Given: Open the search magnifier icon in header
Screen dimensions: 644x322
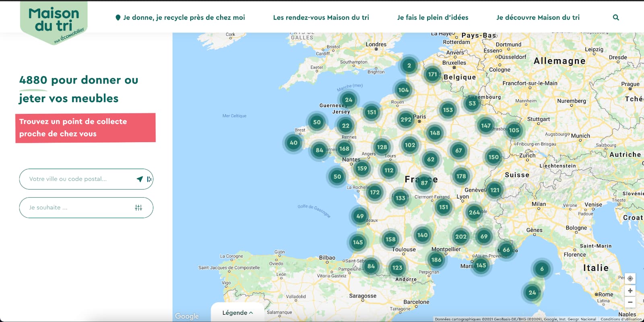Looking at the screenshot, I should click(616, 17).
